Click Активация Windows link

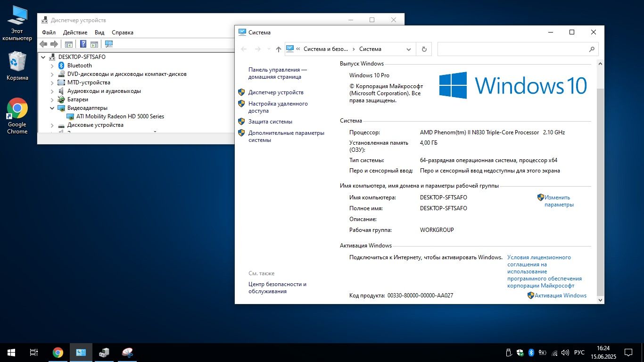[561, 296]
